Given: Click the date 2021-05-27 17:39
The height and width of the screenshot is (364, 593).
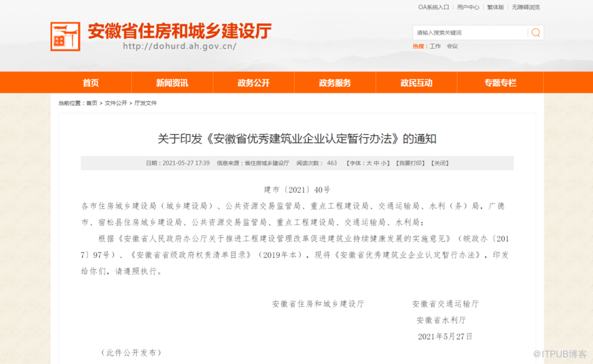Looking at the screenshot, I should pyautogui.click(x=186, y=163).
